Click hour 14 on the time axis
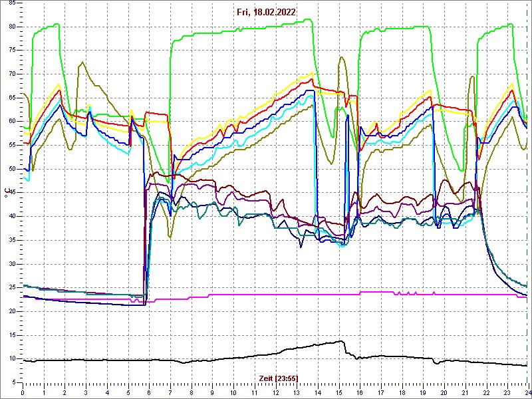The width and height of the screenshot is (532, 399). [x=318, y=392]
